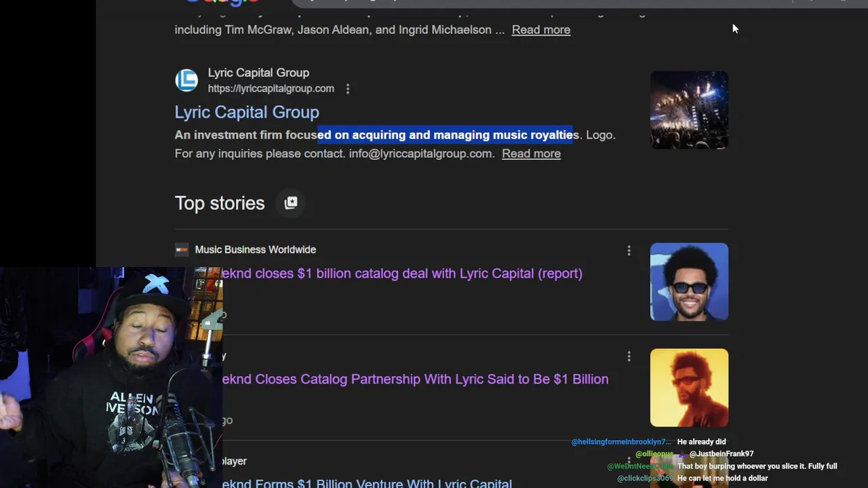Open story Forms $1 Billion Venture With Lyric Capital

tap(367, 483)
